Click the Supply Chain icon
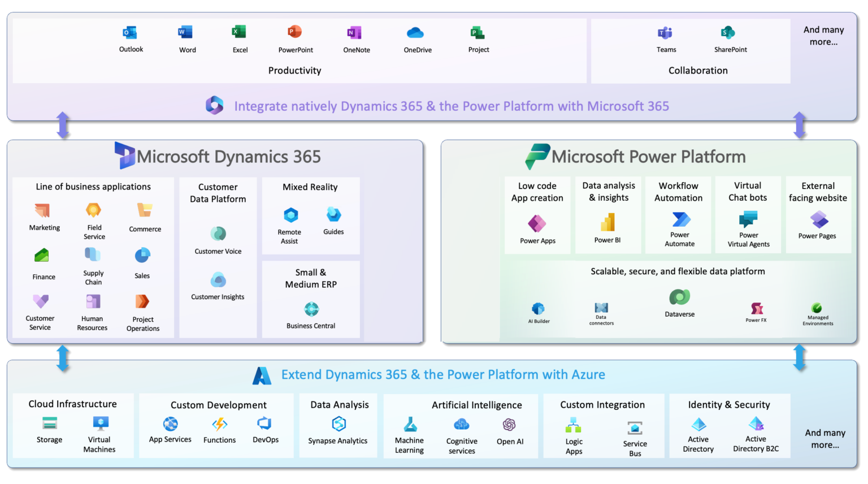This screenshot has width=868, height=484. coord(93,255)
